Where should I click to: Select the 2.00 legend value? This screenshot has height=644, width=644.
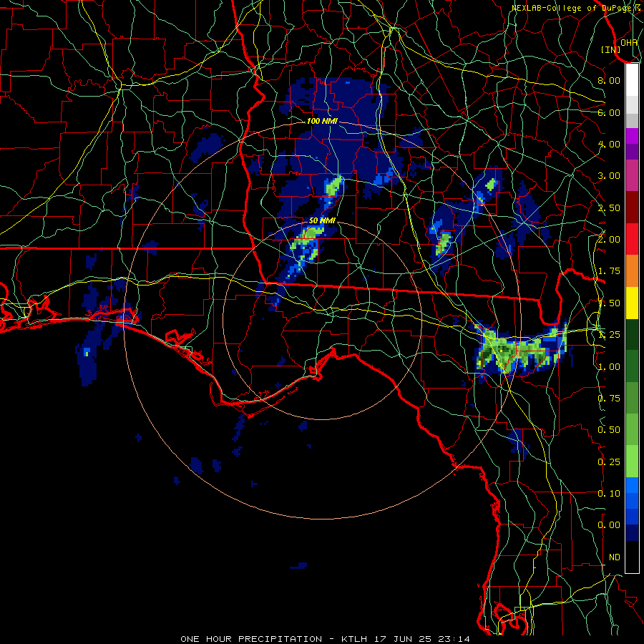click(609, 240)
